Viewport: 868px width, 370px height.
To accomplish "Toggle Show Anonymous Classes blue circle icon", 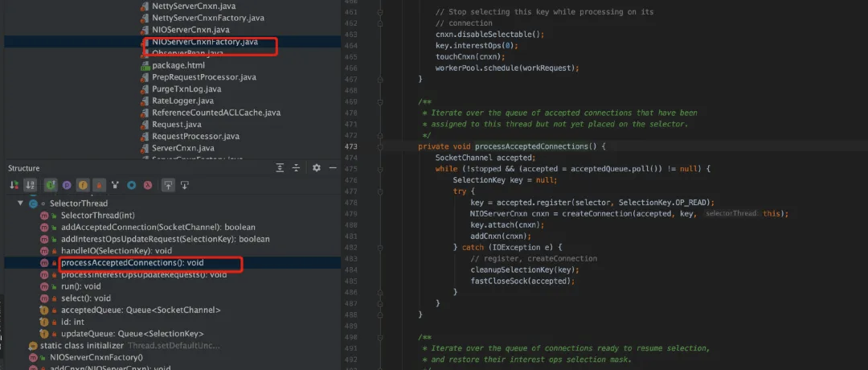I will 132,185.
